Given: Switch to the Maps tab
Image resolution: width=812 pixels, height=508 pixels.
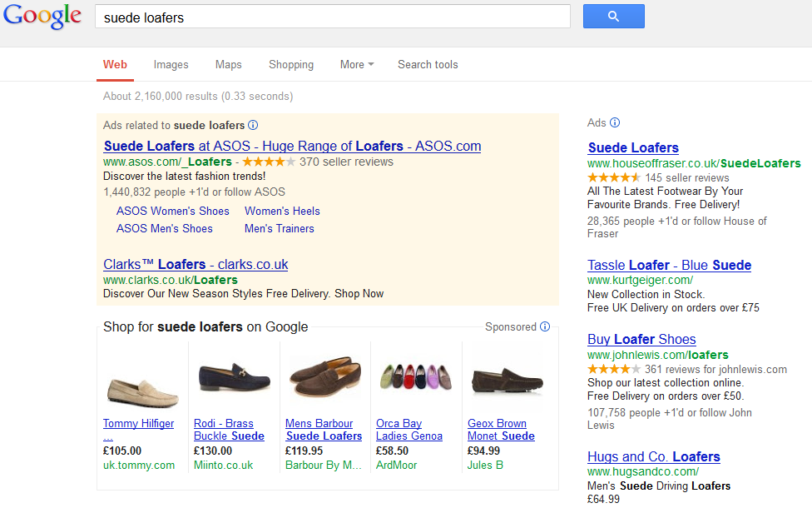Looking at the screenshot, I should click(228, 65).
